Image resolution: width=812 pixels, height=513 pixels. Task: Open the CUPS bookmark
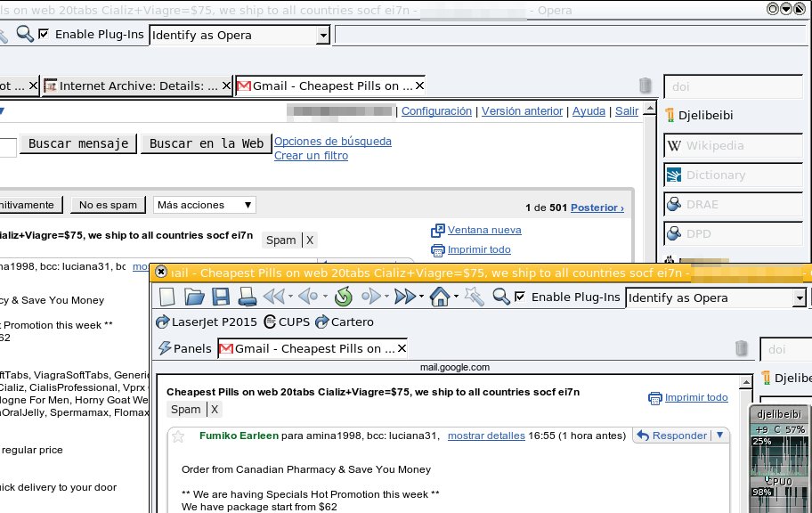[x=287, y=322]
